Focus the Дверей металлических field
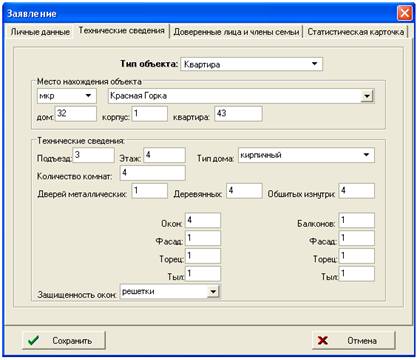The image size is (417, 360). coord(149,191)
